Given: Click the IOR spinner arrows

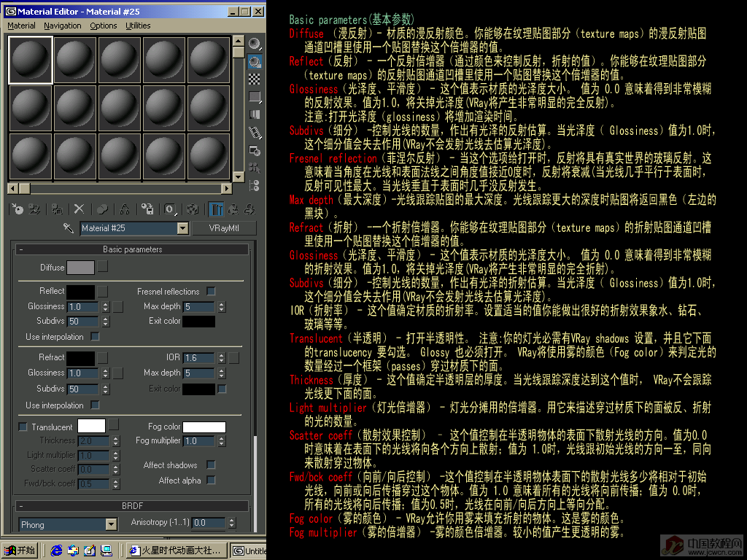Looking at the screenshot, I should click(x=222, y=357).
